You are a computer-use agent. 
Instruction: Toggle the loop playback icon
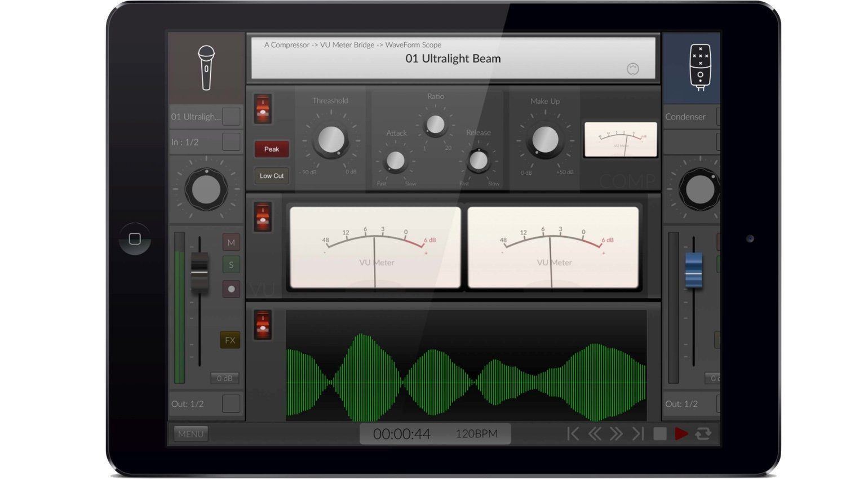pyautogui.click(x=703, y=433)
